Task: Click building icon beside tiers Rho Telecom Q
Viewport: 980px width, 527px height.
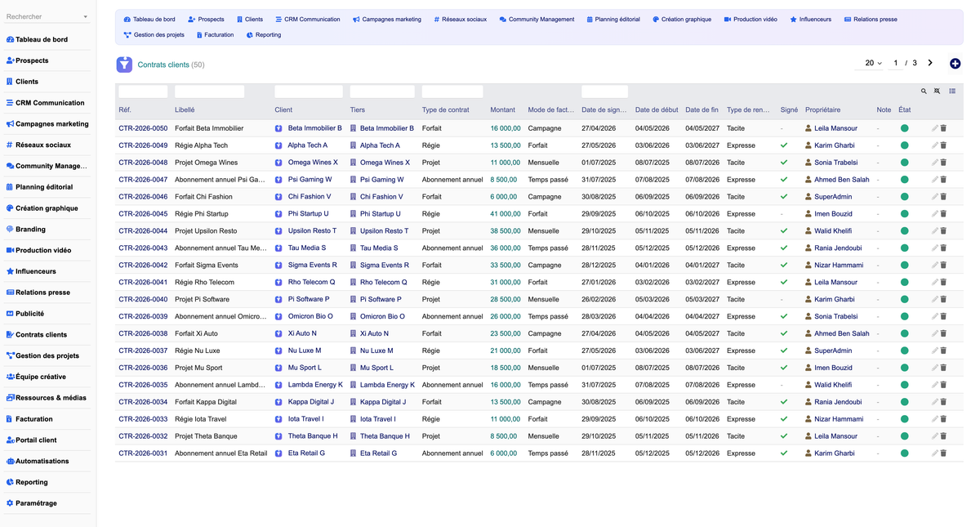Action: 354,282
